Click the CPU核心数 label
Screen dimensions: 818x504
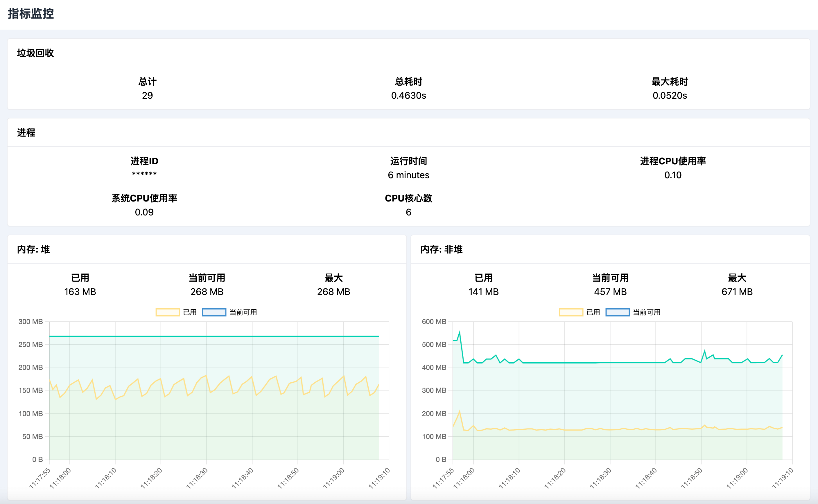point(408,198)
